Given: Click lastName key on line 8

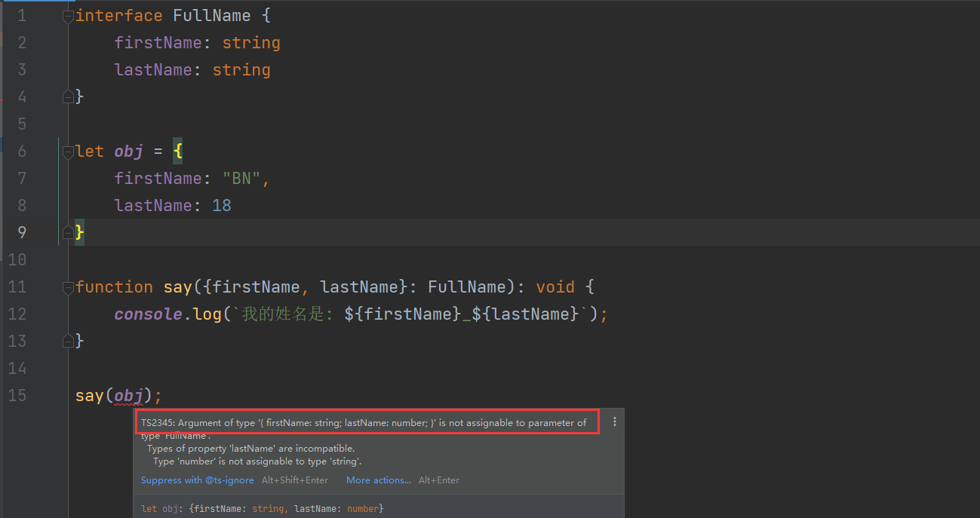Looking at the screenshot, I should pos(153,206).
